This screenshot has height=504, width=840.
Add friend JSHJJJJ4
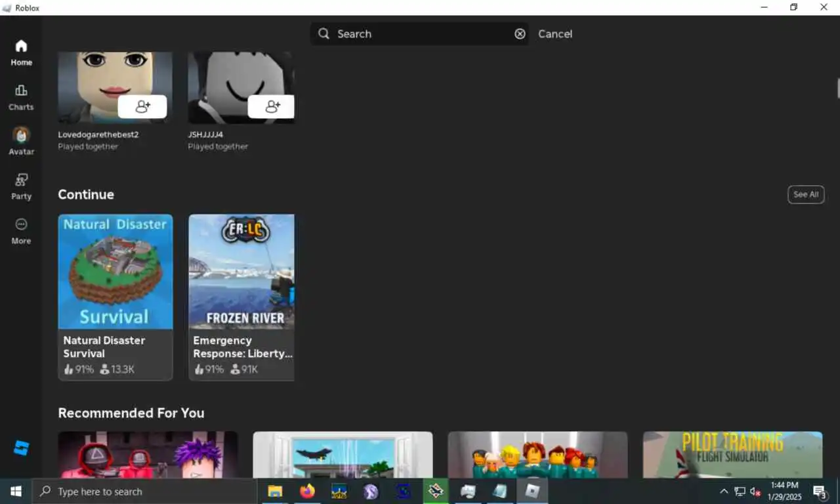tap(271, 106)
